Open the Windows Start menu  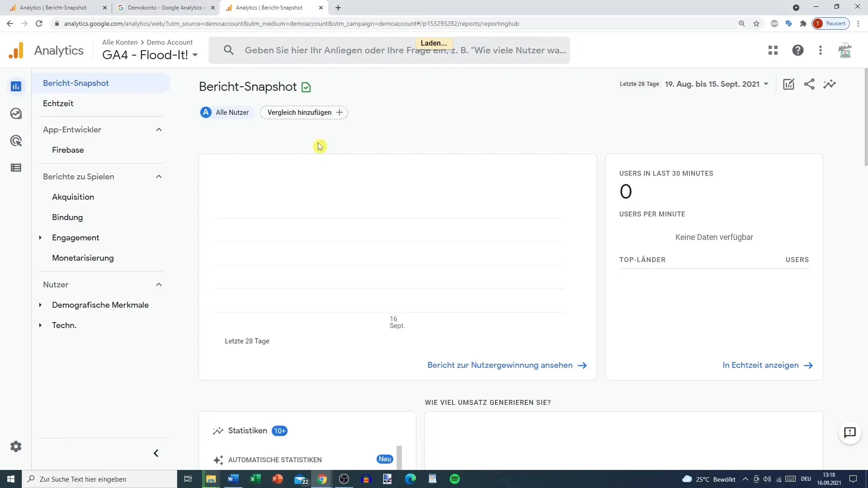[11, 479]
